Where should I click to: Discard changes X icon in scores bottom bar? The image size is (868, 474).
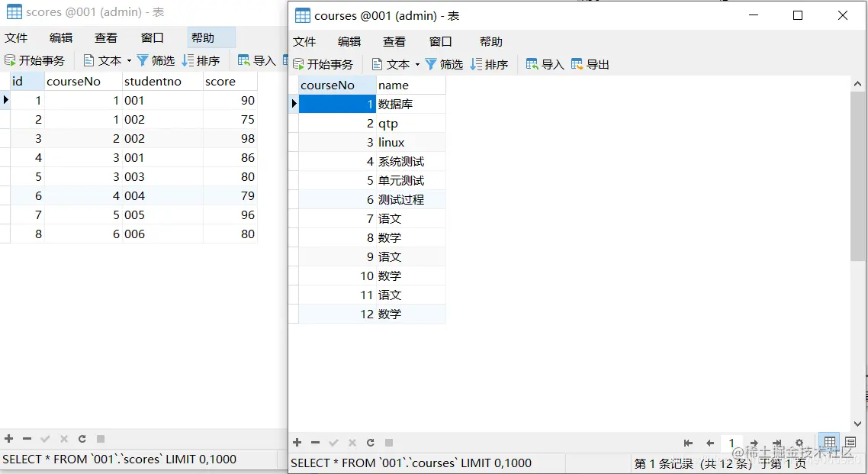coord(63,439)
